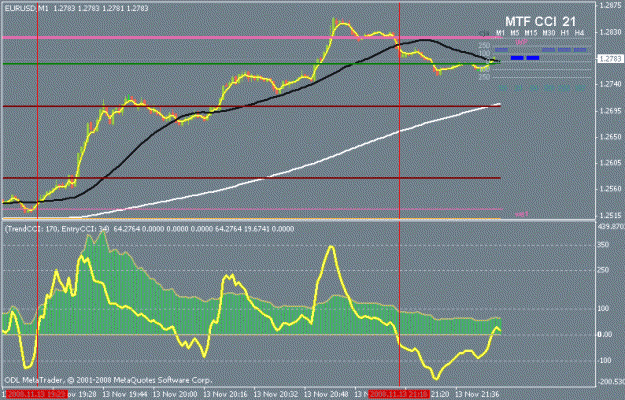Click the 250 level on CCI scale

(x=604, y=270)
